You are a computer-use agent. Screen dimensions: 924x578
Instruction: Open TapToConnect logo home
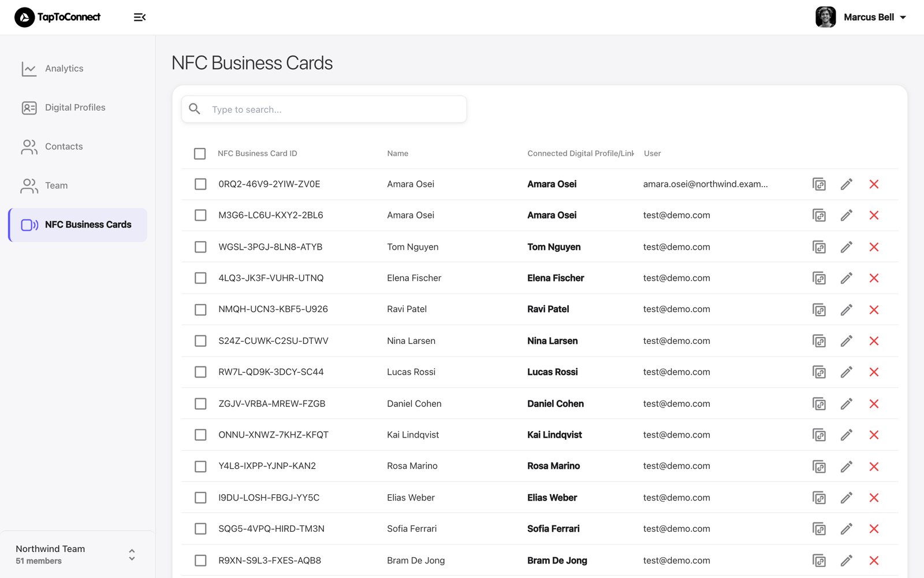point(57,17)
